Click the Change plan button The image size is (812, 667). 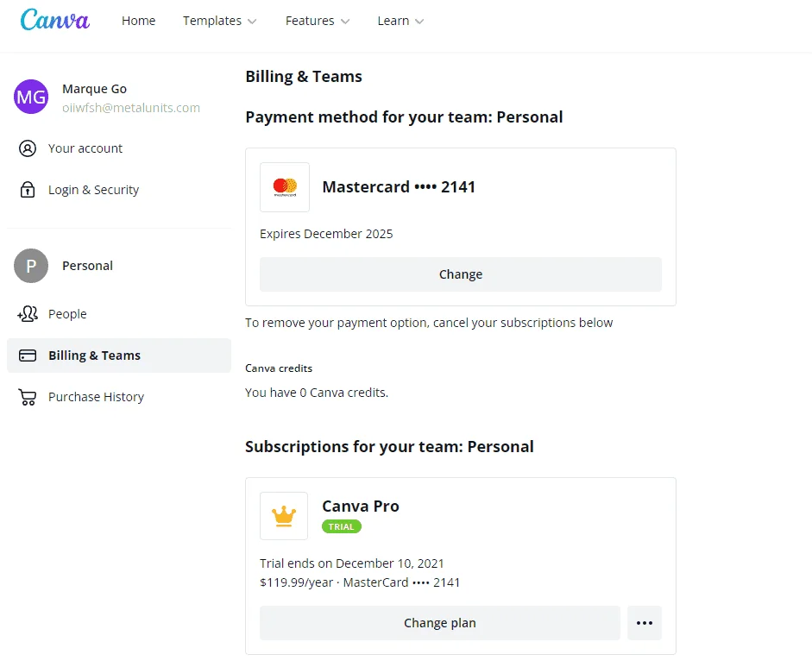tap(440, 623)
